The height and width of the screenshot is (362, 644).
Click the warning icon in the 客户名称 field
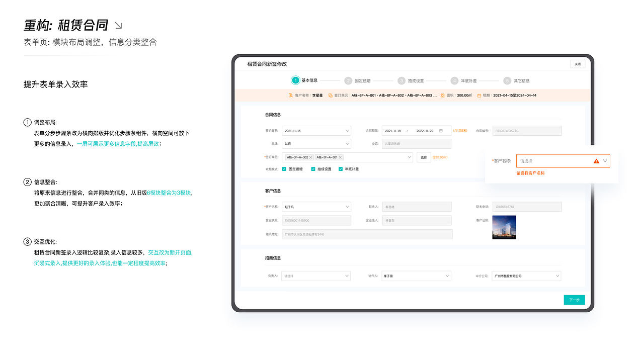597,160
